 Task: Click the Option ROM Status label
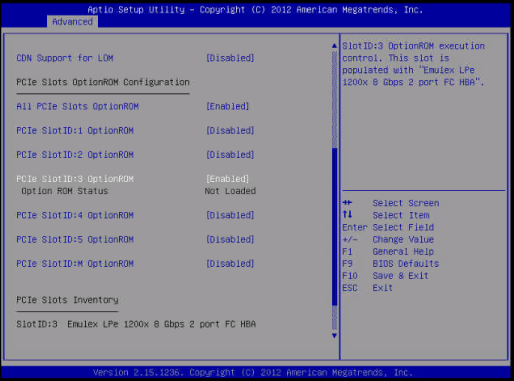[65, 191]
